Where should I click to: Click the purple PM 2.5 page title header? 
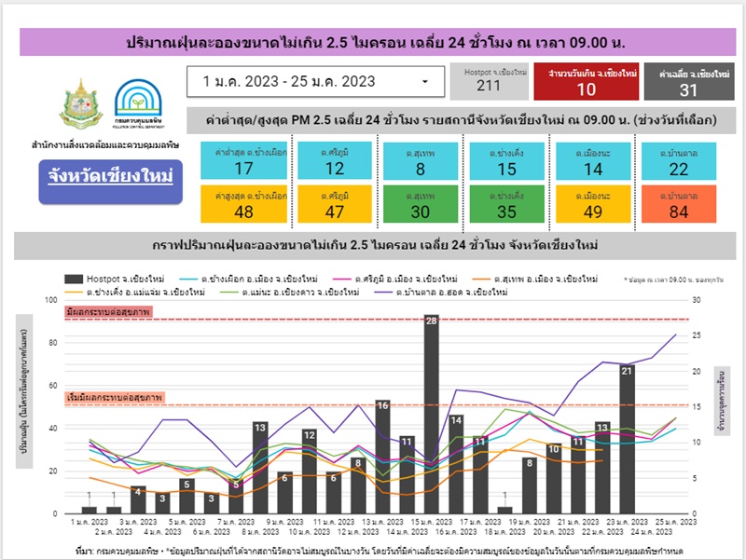[373, 42]
